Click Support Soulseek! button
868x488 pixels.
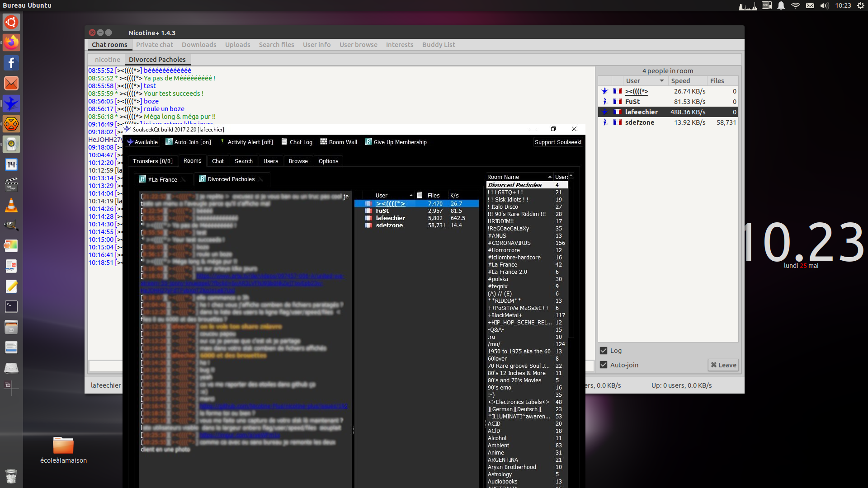click(x=558, y=142)
